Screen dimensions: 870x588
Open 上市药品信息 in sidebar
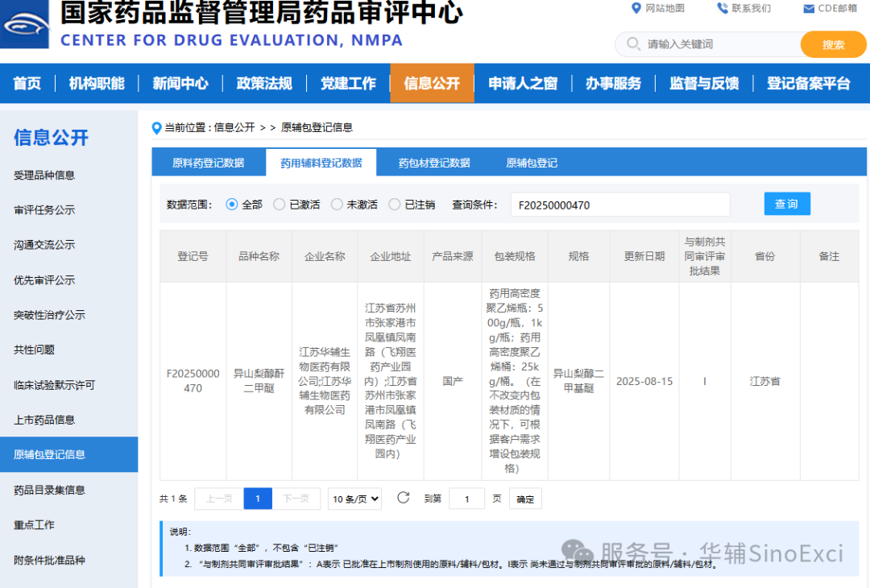pos(44,420)
